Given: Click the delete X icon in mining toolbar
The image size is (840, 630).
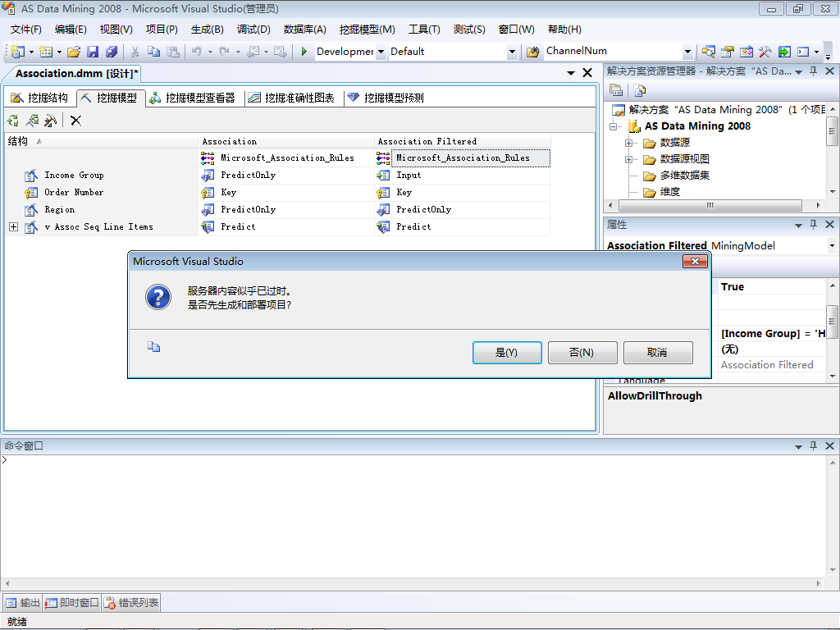Looking at the screenshot, I should (76, 121).
